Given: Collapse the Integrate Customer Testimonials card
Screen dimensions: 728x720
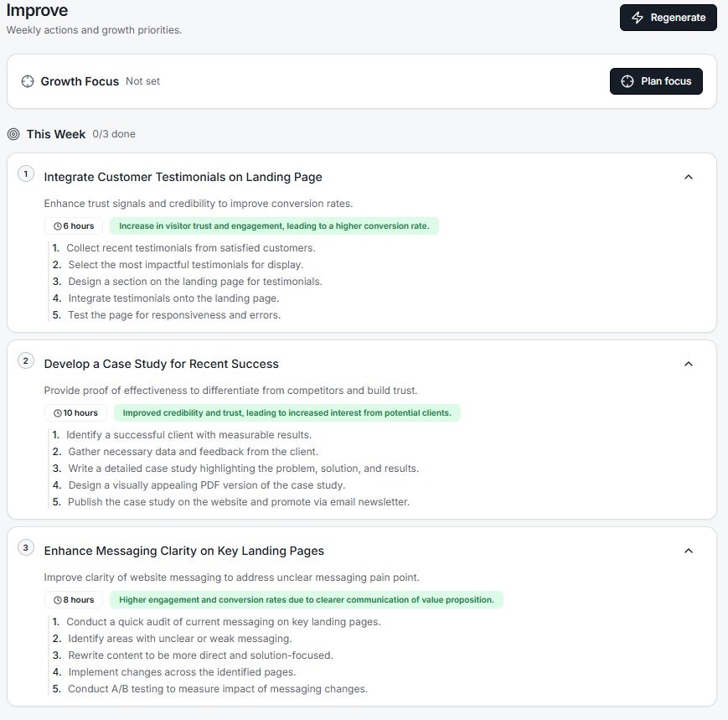Looking at the screenshot, I should 689,177.
